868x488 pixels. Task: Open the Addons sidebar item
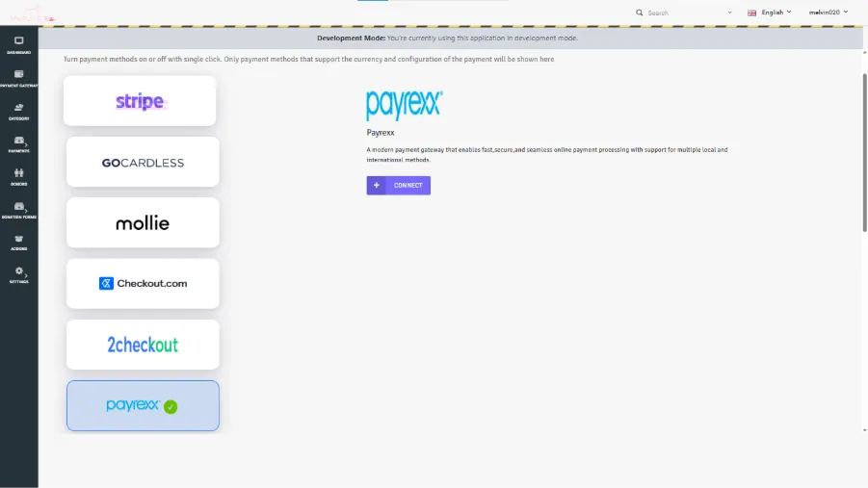pyautogui.click(x=19, y=243)
